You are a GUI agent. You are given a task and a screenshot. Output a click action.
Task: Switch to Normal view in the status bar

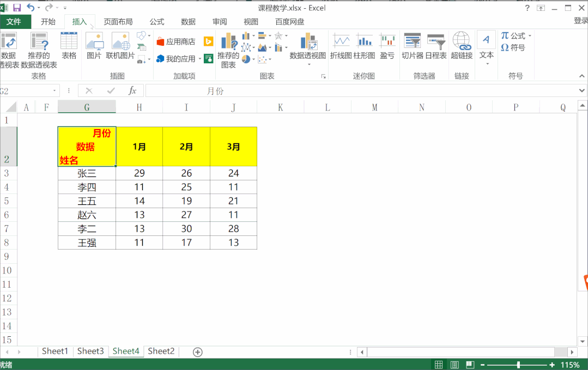[x=439, y=365]
